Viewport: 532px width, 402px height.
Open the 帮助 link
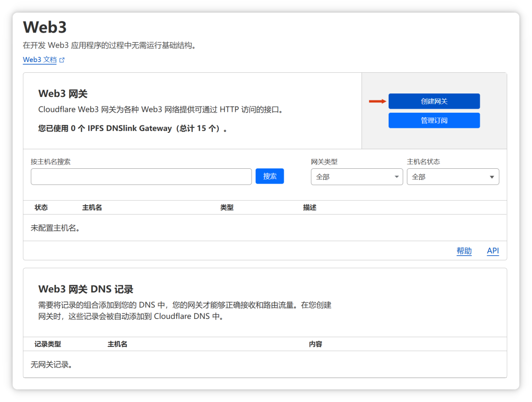(464, 251)
